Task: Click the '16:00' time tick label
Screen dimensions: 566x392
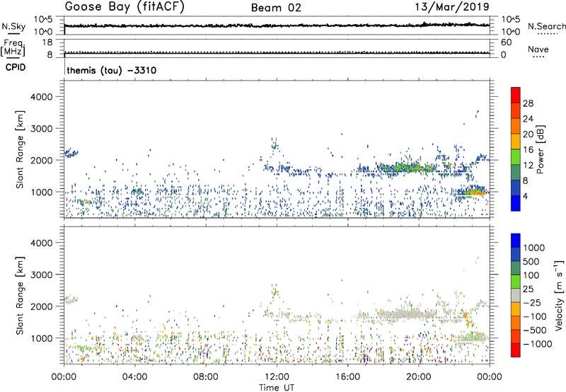Action: click(347, 377)
